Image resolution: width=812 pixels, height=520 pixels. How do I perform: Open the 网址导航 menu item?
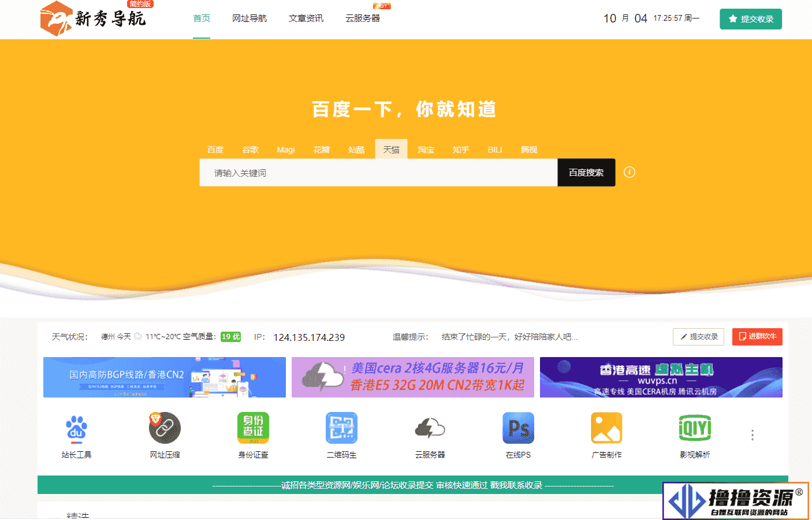coord(249,18)
